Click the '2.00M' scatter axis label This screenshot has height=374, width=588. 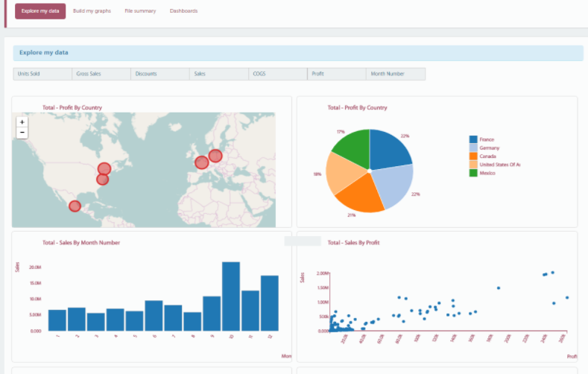[323, 273]
